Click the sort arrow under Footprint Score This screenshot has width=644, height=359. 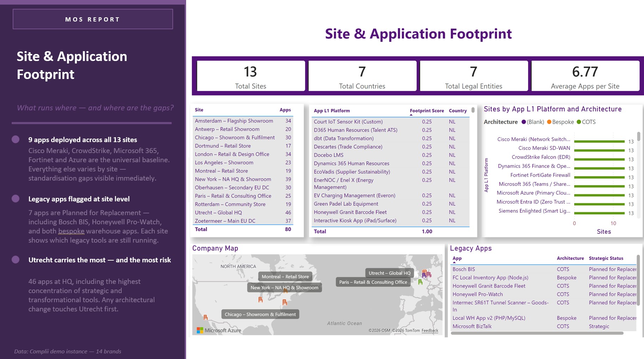click(x=411, y=115)
